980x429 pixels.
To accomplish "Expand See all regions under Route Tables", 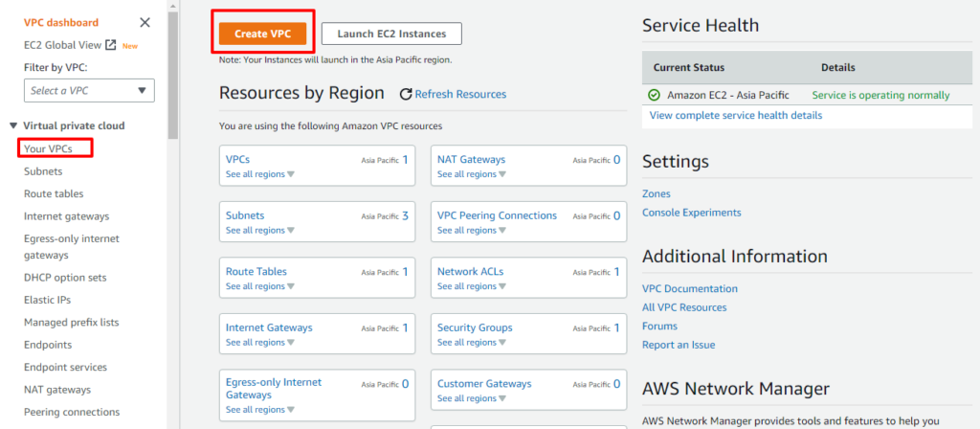I will pos(260,285).
